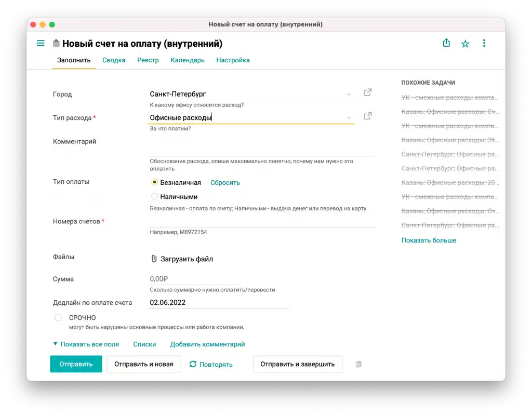The image size is (532, 416).
Task: Click the Отправить и завершить button
Action: 298,364
